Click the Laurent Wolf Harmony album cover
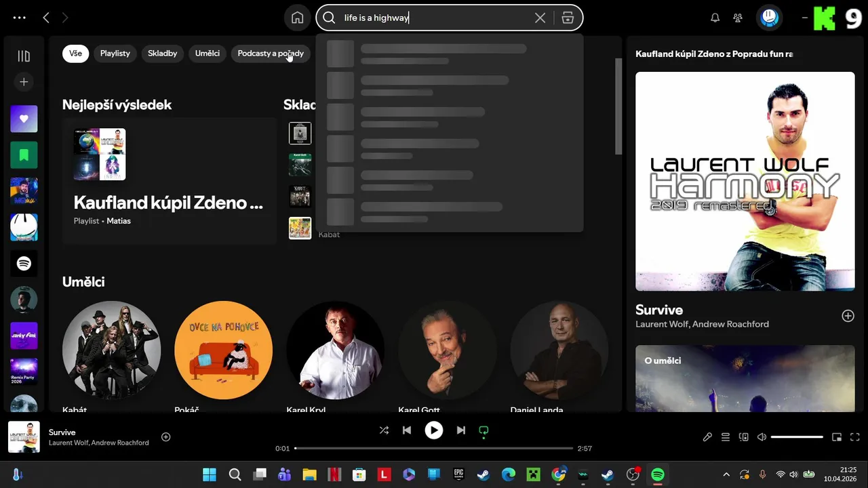 pos(745,182)
